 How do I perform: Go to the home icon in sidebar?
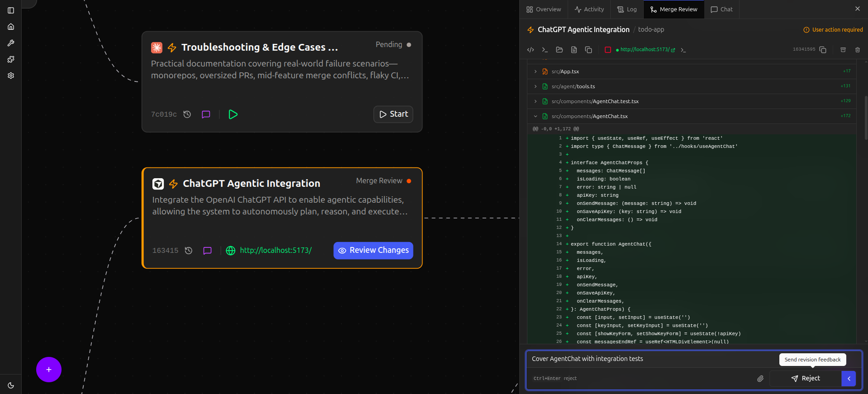coord(11,27)
